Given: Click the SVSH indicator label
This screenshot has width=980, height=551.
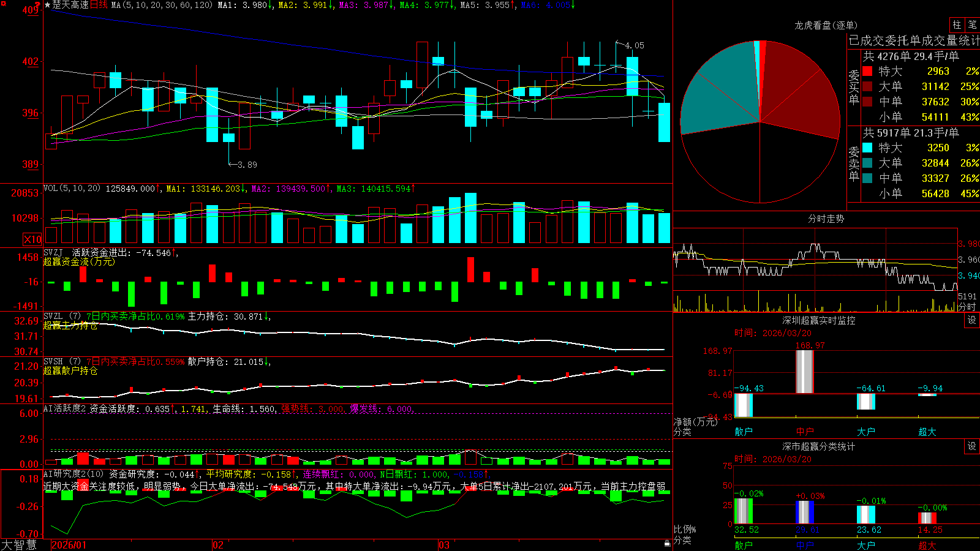Looking at the screenshot, I should (53, 362).
